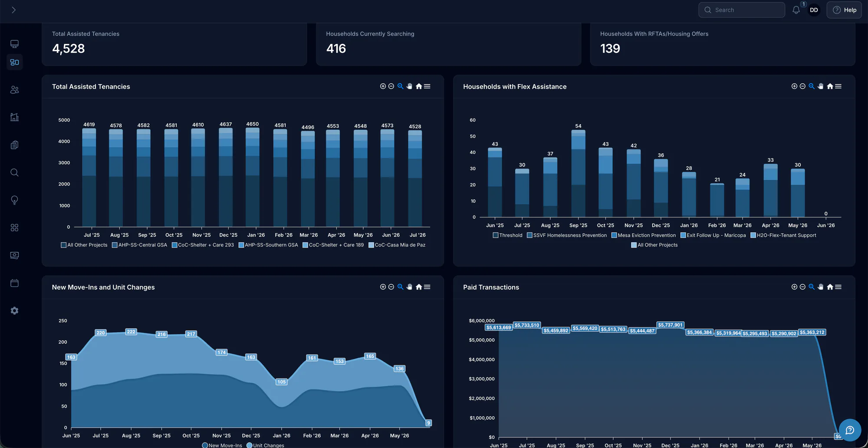Toggle the CoC-Shelter + Care 293 legend series
The width and height of the screenshot is (868, 448).
203,245
